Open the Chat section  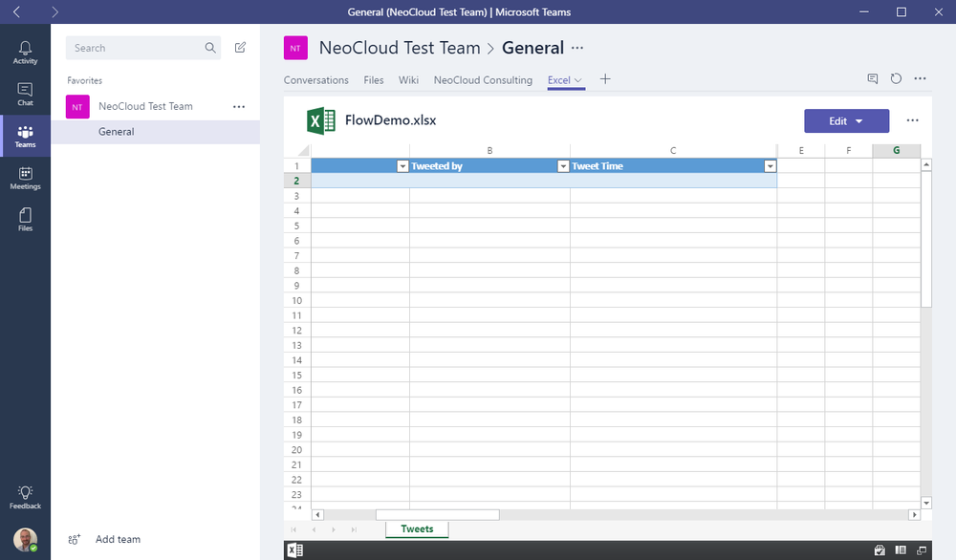click(x=25, y=94)
